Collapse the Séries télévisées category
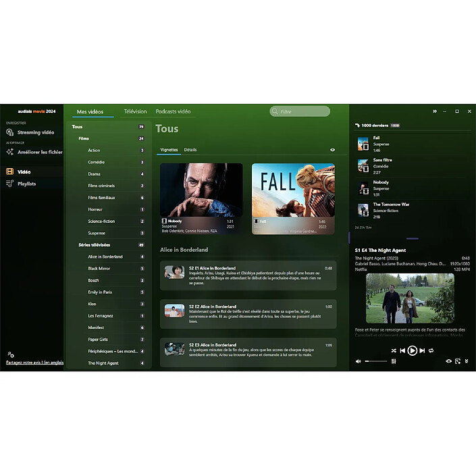 pyautogui.click(x=94, y=244)
